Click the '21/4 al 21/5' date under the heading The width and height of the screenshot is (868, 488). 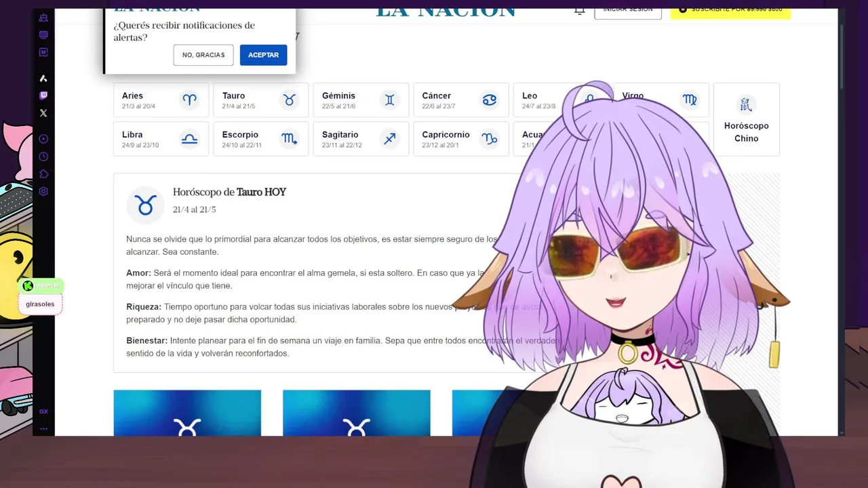(x=194, y=210)
